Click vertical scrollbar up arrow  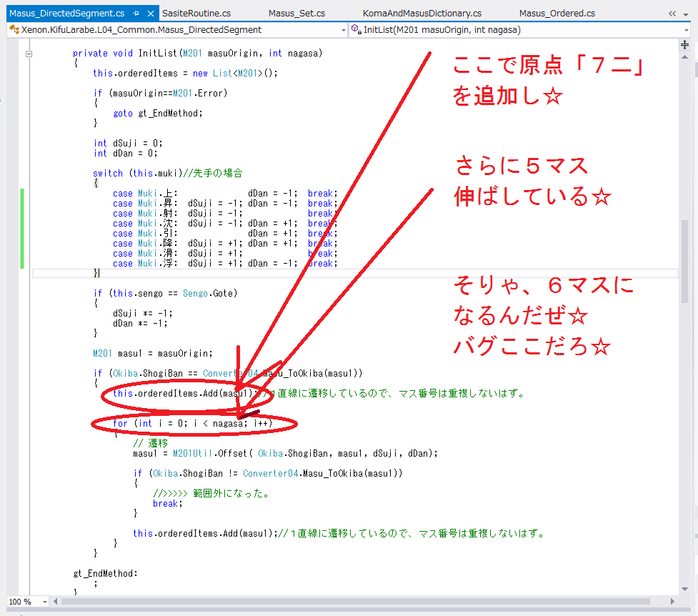click(x=684, y=57)
